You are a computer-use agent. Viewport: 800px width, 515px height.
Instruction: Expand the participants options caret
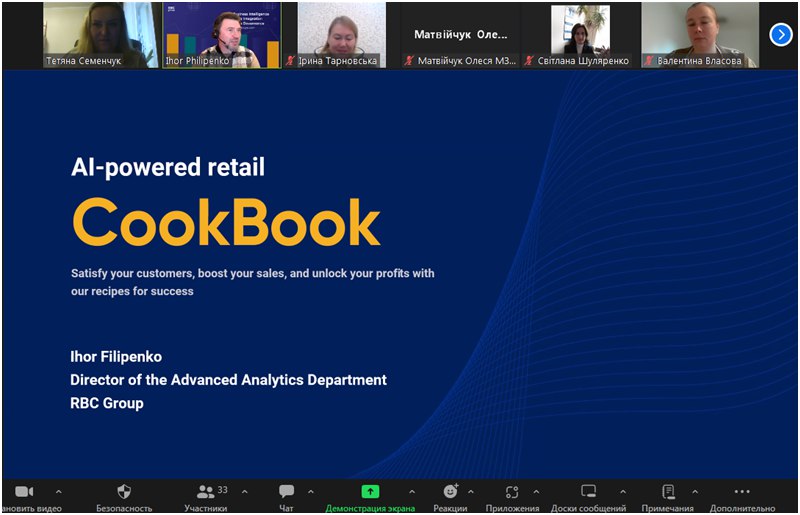pyautogui.click(x=244, y=492)
